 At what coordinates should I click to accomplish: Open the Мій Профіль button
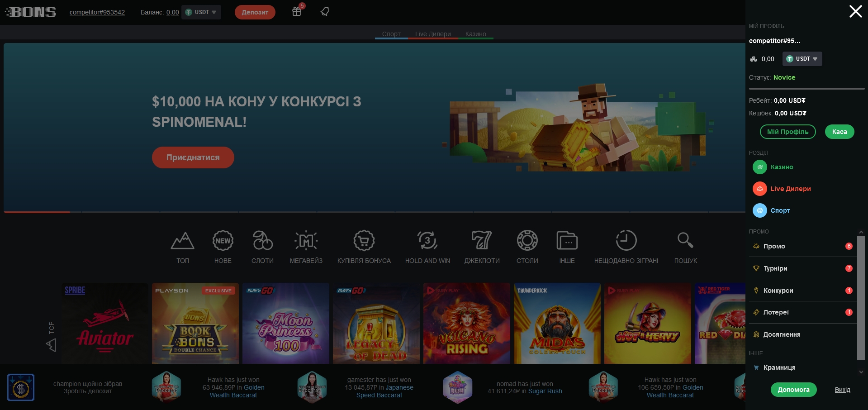(787, 132)
